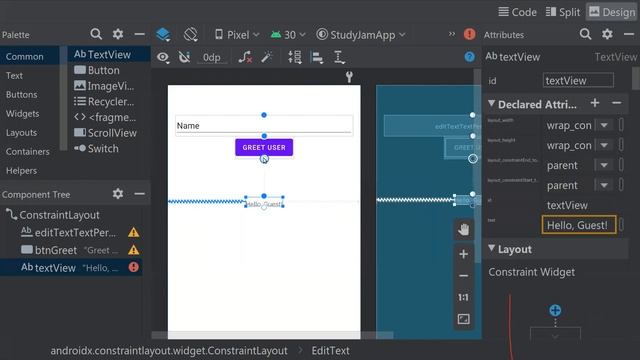Open Attributes panel settings gear
This screenshot has height=360, width=640.
pyautogui.click(x=607, y=34)
